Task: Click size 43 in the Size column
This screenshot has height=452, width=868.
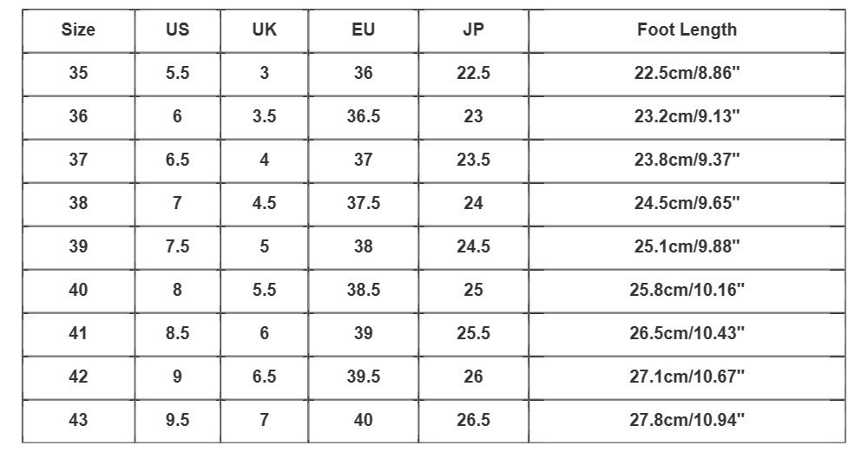Action: [x=78, y=421]
